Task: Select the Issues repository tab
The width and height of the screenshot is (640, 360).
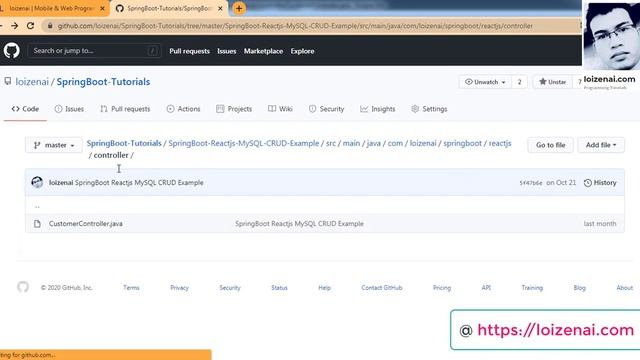Action: [69, 109]
